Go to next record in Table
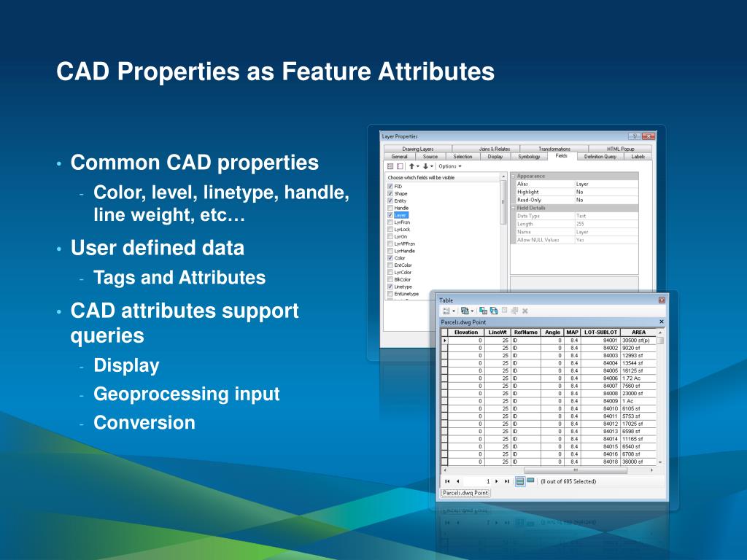 click(x=496, y=481)
